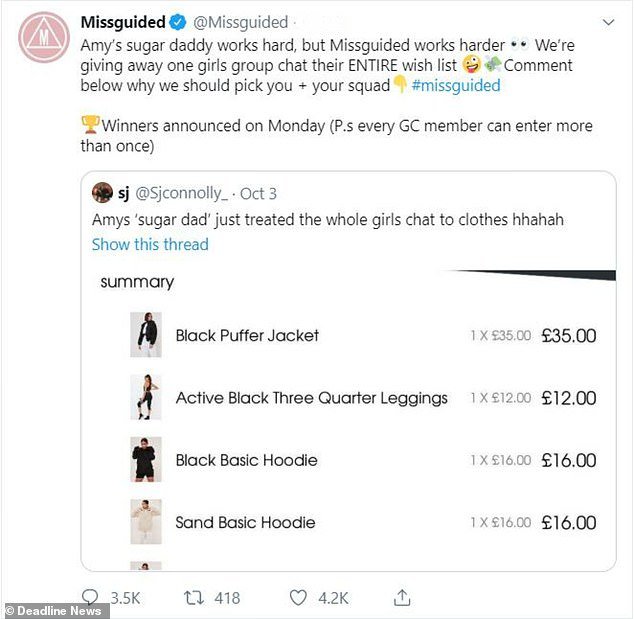Open the reply comment icon
Viewport: 634px width, 619px height.
90,597
